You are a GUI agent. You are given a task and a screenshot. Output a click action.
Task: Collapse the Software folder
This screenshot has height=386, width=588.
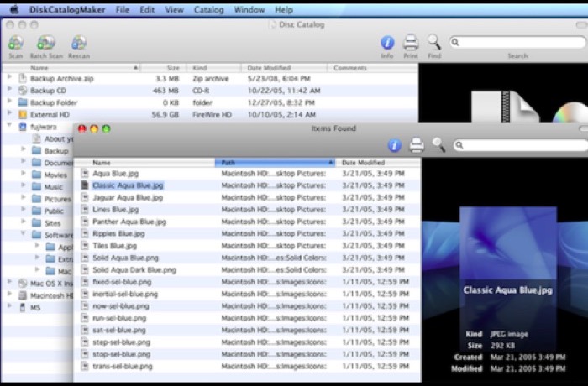click(x=24, y=233)
